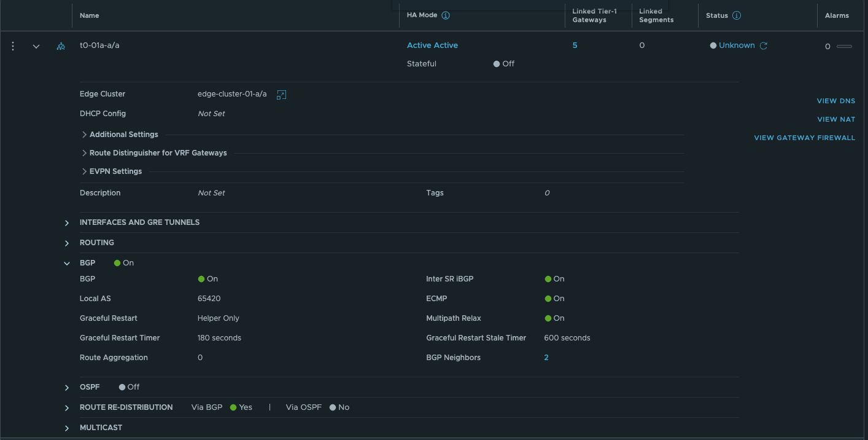Toggle the Stateful Off indicator
868x440 pixels.
click(x=497, y=63)
